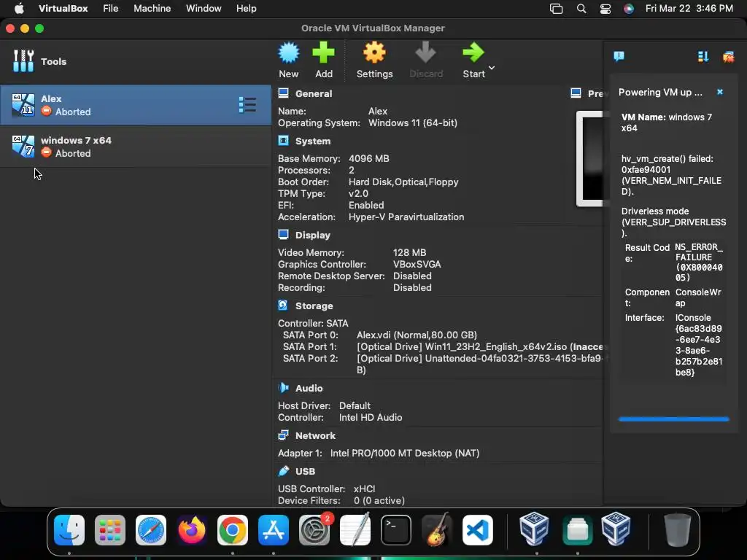Open the USB section header
The image size is (747, 560).
coord(305,472)
